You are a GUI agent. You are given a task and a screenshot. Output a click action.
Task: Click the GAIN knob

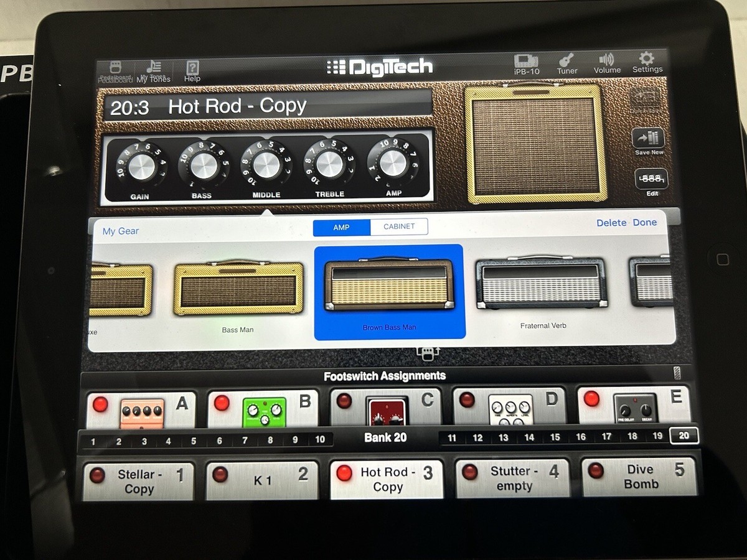[141, 167]
